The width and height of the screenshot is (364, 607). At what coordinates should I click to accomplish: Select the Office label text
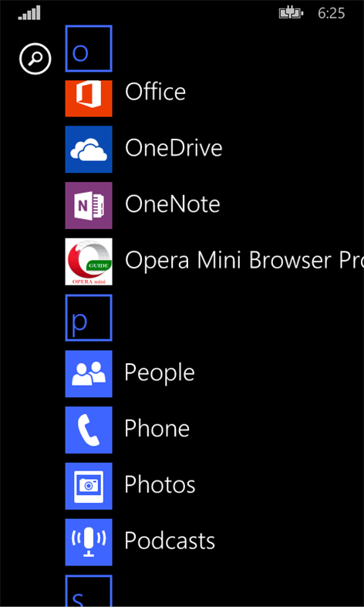point(155,92)
